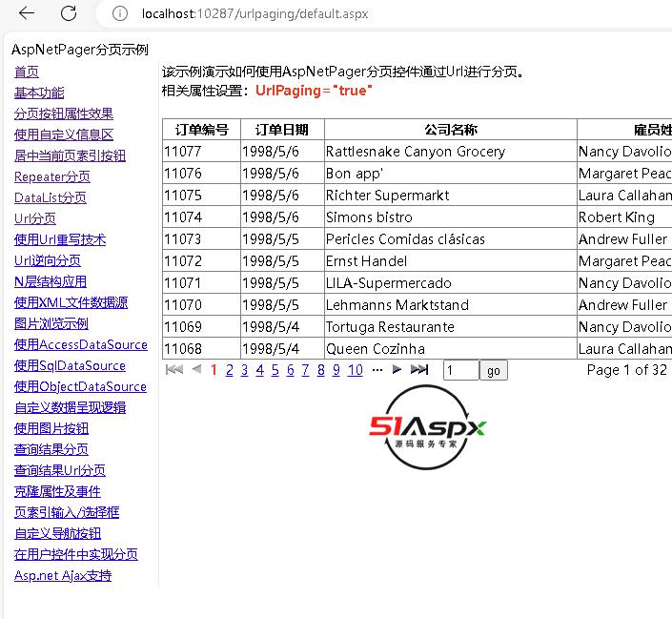
Task: Select the Bon app' company cell
Action: (451, 174)
